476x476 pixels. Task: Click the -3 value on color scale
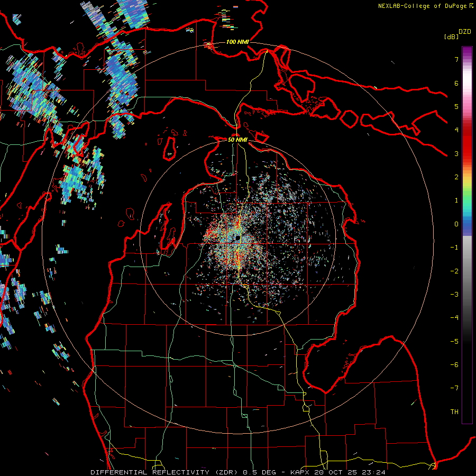454,295
